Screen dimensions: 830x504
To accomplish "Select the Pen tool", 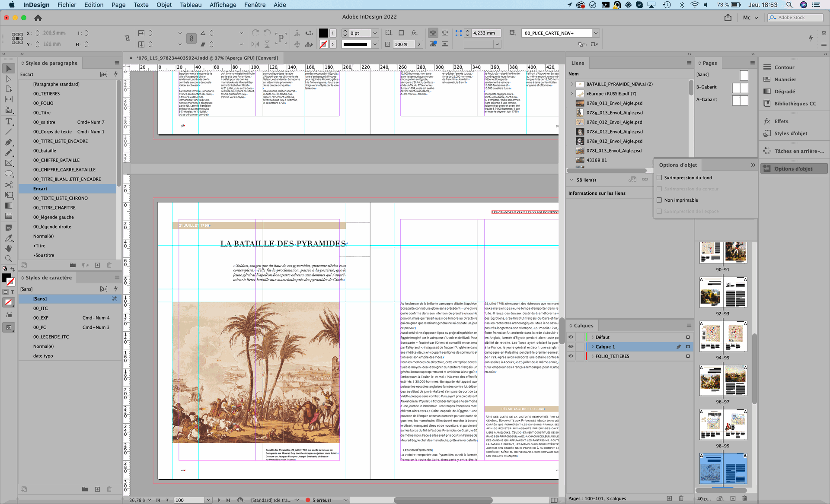I will coord(9,142).
